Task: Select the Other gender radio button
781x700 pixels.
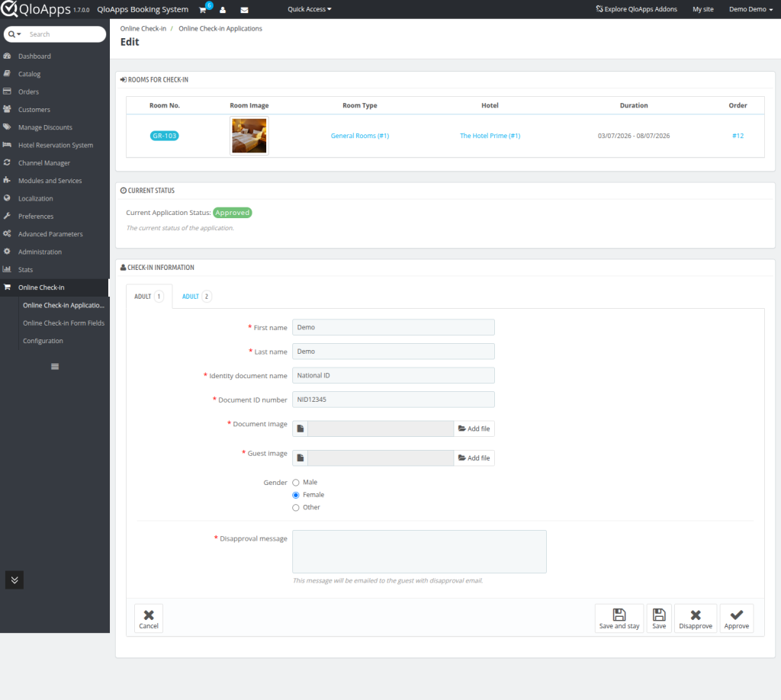Action: coord(296,507)
